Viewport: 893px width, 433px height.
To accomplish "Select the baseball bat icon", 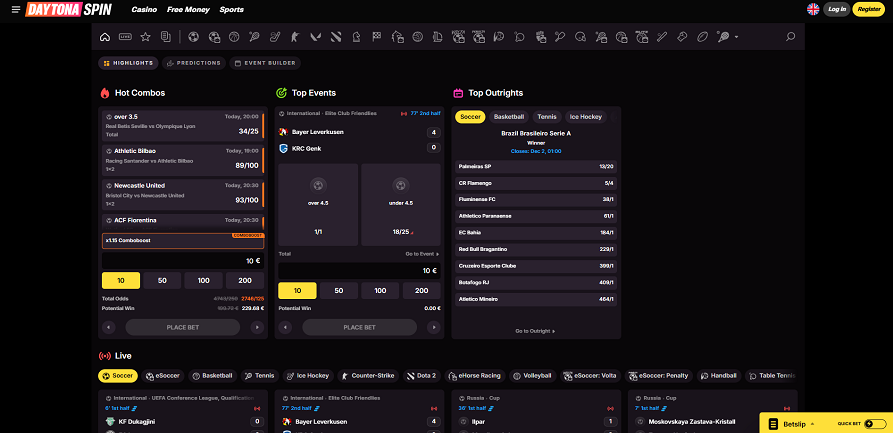I will pyautogui.click(x=662, y=37).
